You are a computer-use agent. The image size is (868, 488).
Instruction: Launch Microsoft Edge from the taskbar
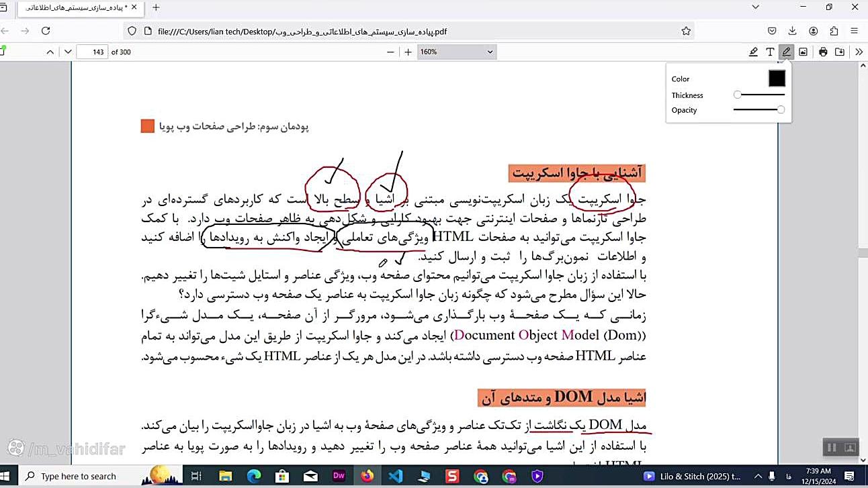(x=253, y=477)
